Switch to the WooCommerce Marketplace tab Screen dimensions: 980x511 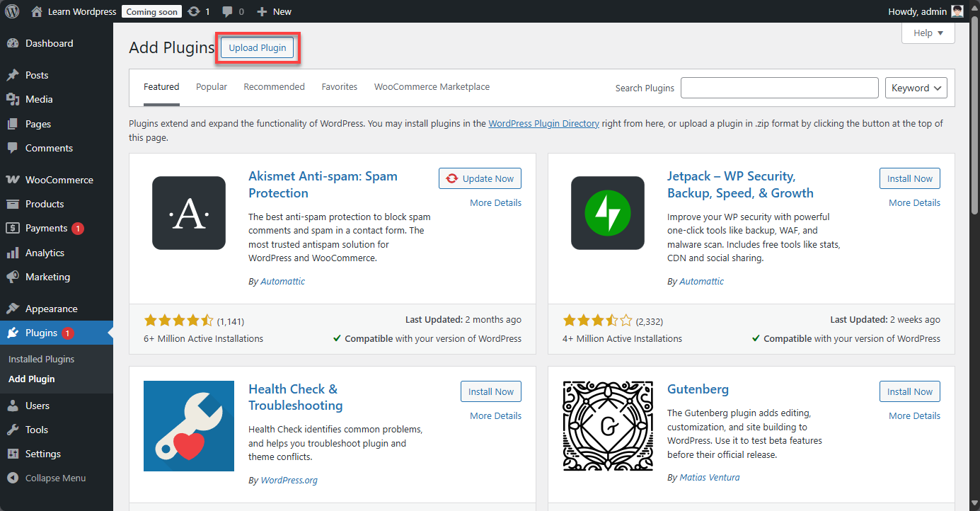coord(432,87)
